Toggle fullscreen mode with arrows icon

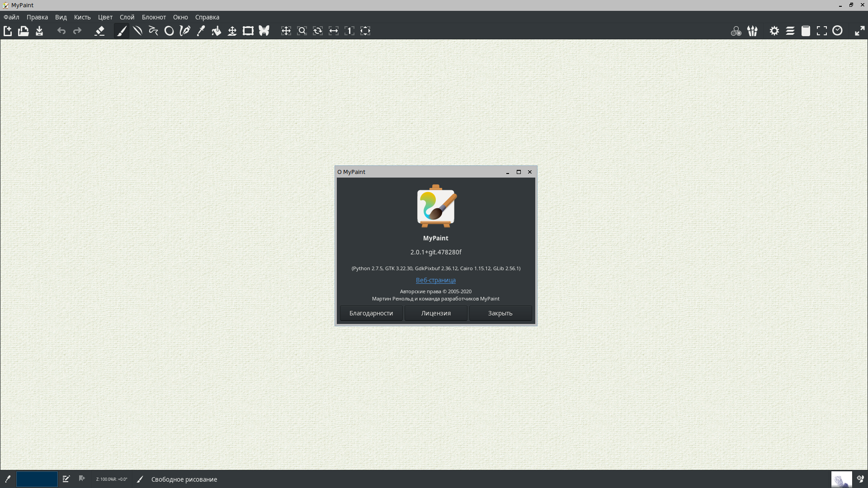860,31
